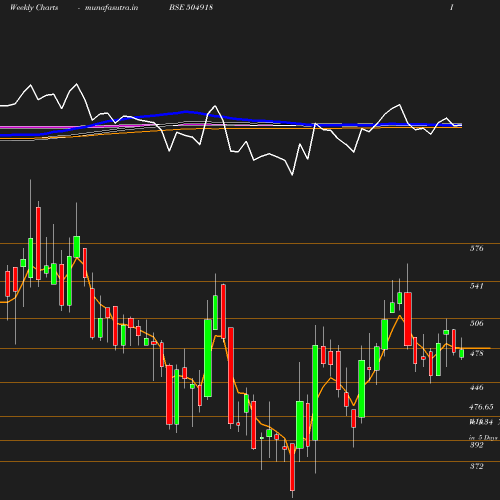Viewport: 500px width, 500px height.
Task: Click the 541 price level label
Action: click(x=476, y=286)
